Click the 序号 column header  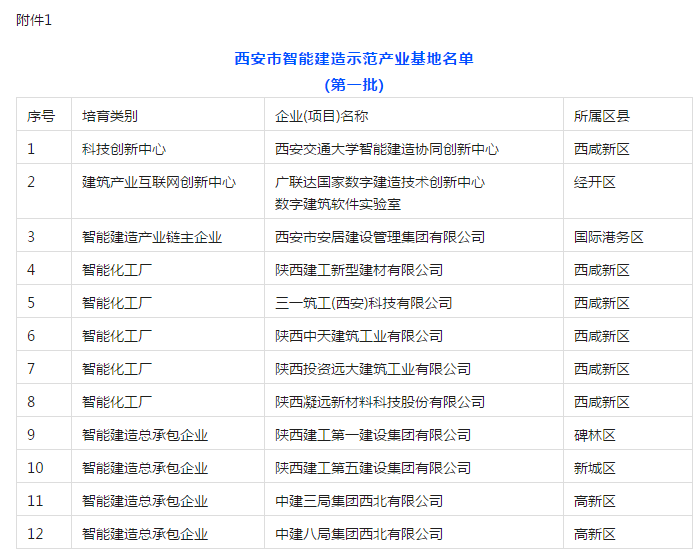point(41,117)
